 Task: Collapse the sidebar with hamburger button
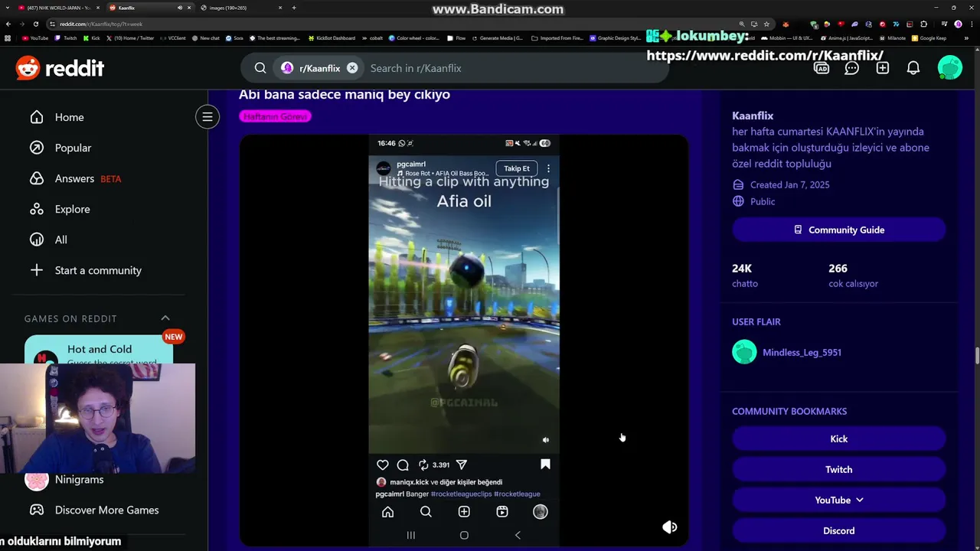pyautogui.click(x=207, y=117)
